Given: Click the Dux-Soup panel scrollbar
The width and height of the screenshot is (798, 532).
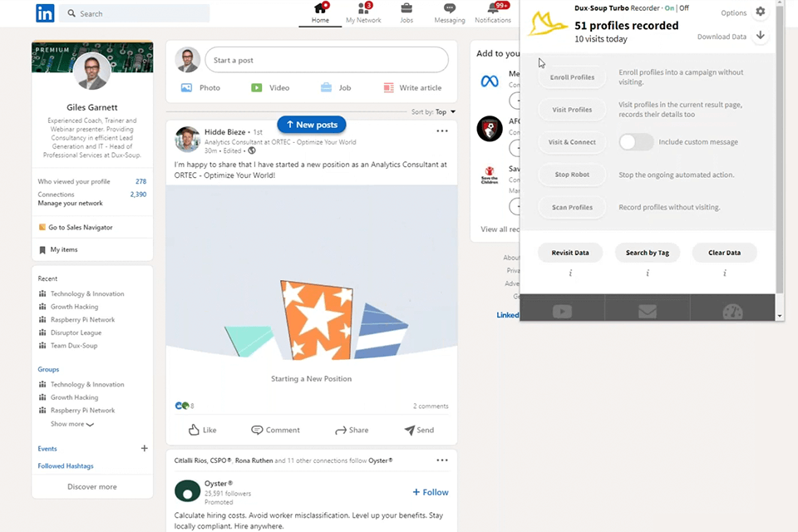Looking at the screenshot, I should click(x=779, y=150).
